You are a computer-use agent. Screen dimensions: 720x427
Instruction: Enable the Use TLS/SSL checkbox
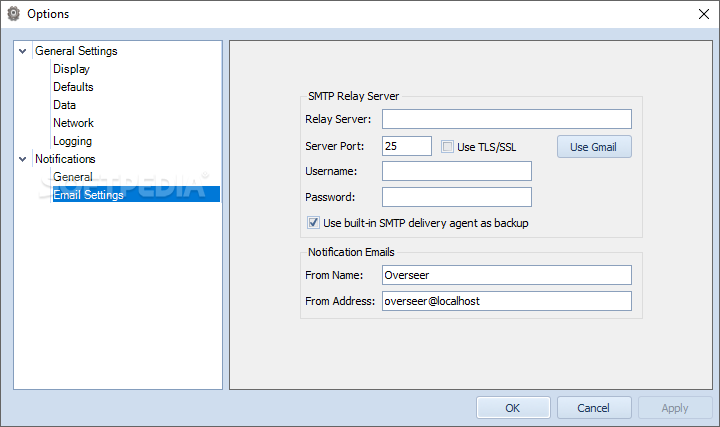[x=447, y=146]
